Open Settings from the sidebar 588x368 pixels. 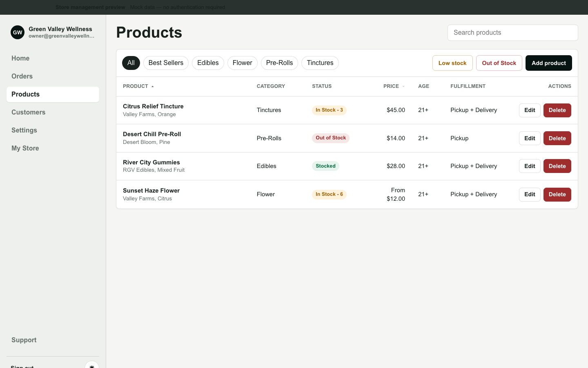coord(53,130)
